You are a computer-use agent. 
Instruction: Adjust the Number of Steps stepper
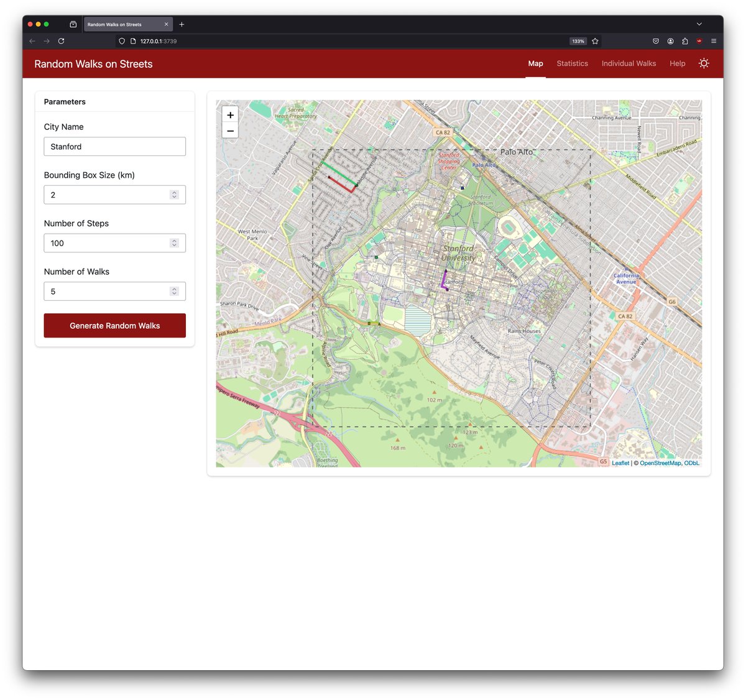pyautogui.click(x=174, y=243)
